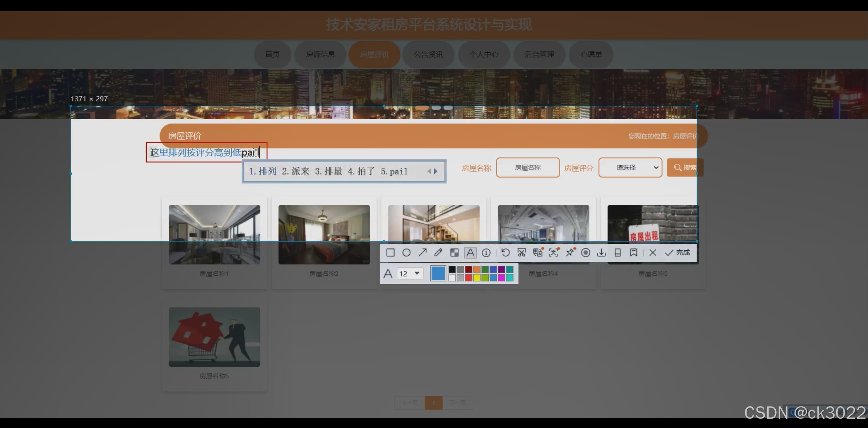This screenshot has height=428, width=868.
Task: Pick the yellow color swatch
Action: coord(477,278)
